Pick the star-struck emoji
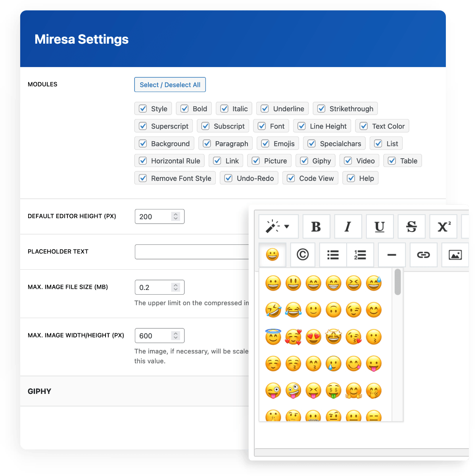Viewport: 476px width, 476px height. click(x=334, y=337)
